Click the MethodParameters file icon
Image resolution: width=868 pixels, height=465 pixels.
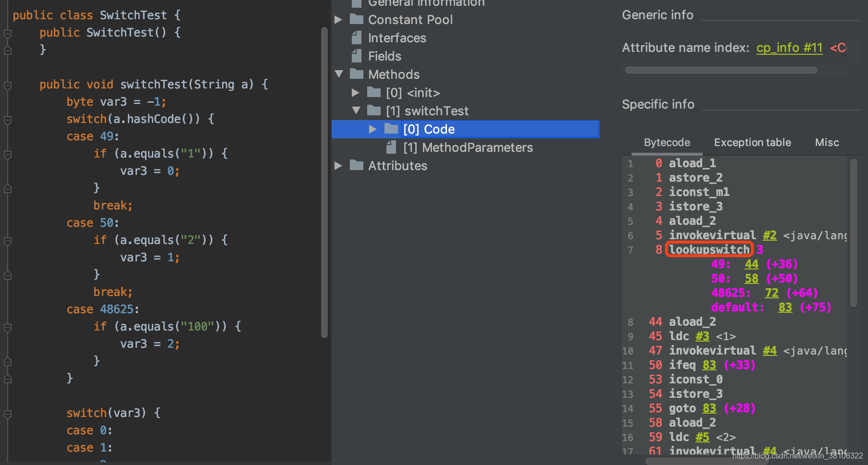pyautogui.click(x=391, y=147)
